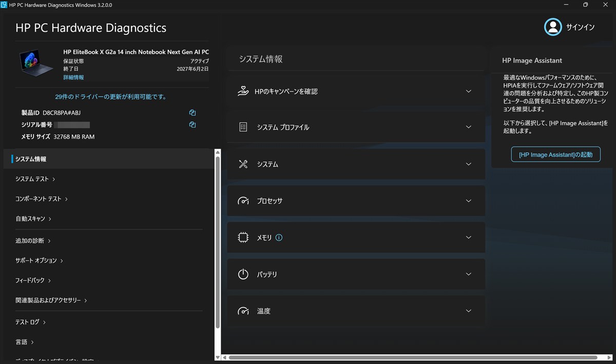Click the horizontal scroll left arrow
Viewport: 616px width, 364px height.
(225, 357)
